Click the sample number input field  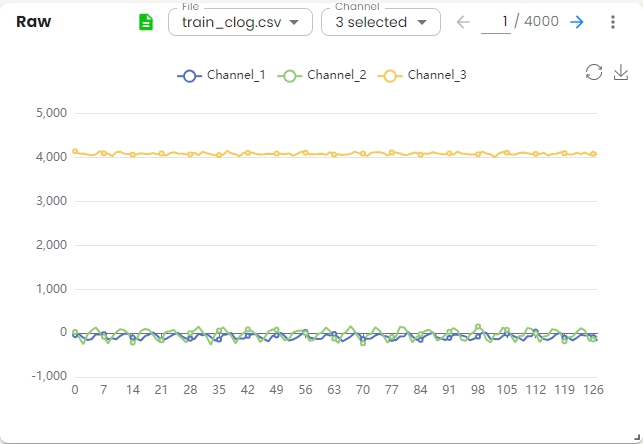pos(496,22)
